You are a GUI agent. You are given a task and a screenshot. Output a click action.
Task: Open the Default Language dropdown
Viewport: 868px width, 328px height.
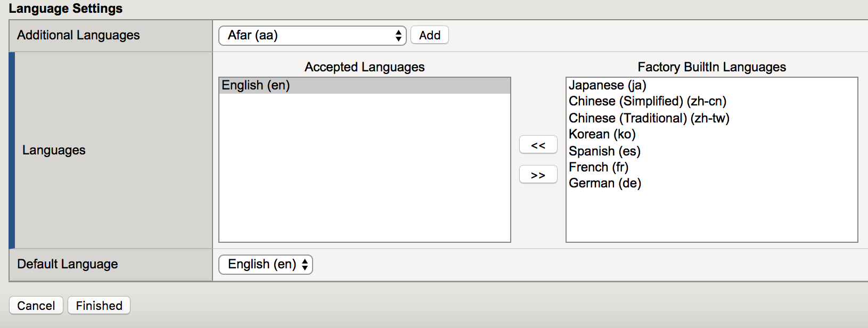(x=266, y=265)
